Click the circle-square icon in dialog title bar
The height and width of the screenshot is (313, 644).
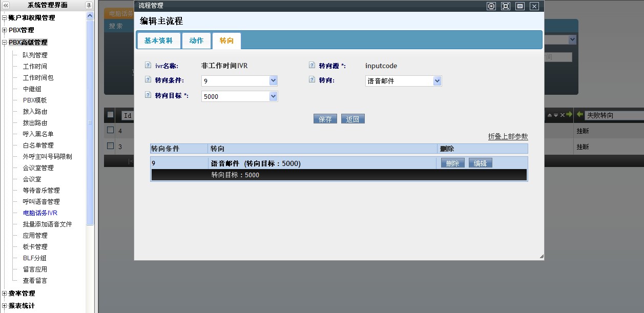491,6
